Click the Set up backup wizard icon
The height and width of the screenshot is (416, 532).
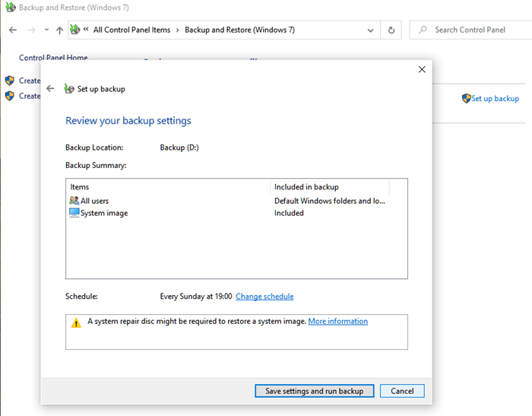pos(69,89)
